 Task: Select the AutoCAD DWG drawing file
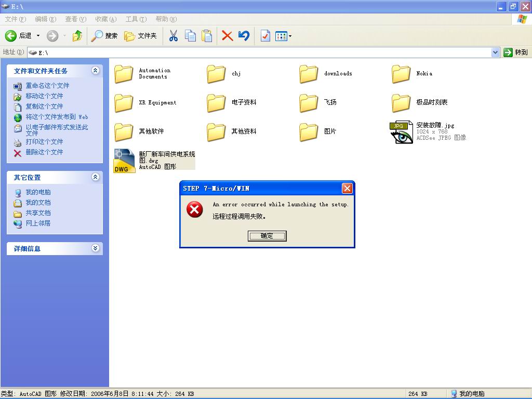[x=125, y=161]
